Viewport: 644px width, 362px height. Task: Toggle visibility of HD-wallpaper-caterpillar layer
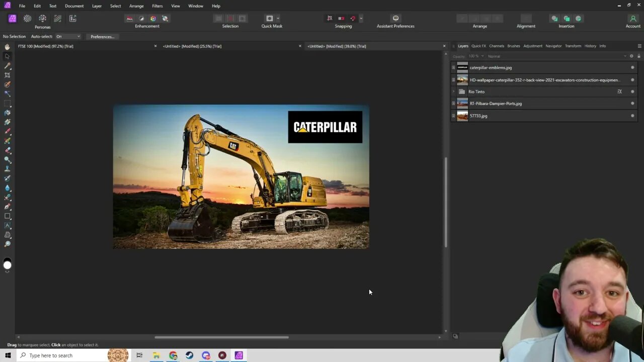[632, 79]
